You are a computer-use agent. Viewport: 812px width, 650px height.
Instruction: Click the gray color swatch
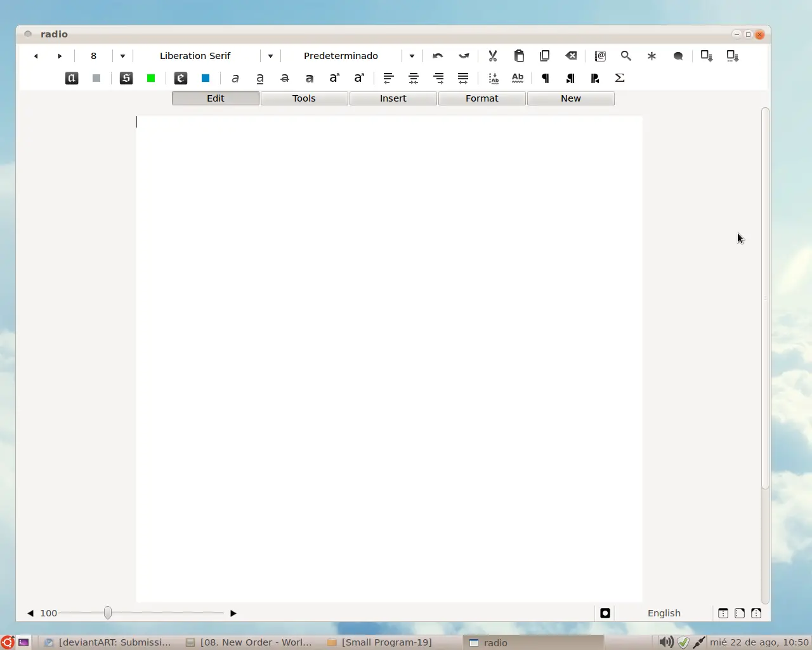click(96, 78)
